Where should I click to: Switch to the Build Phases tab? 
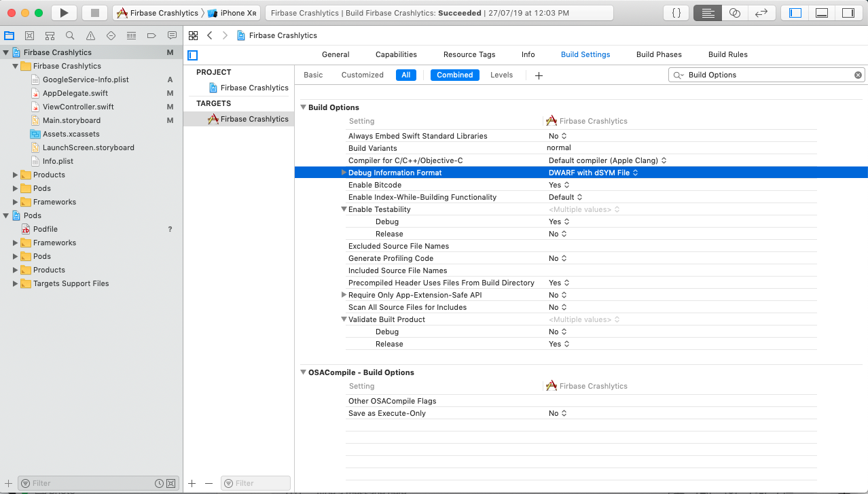tap(659, 54)
